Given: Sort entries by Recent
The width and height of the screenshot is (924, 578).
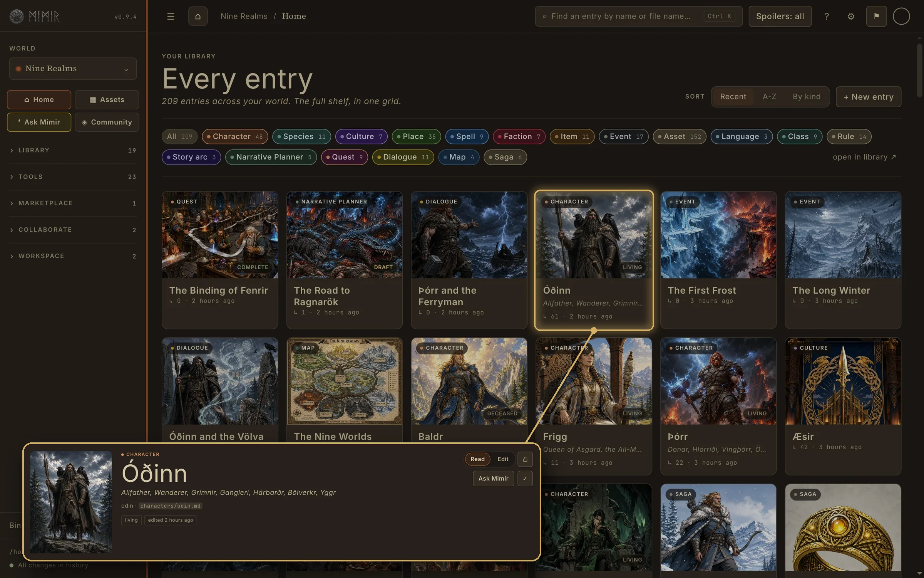Looking at the screenshot, I should point(733,97).
